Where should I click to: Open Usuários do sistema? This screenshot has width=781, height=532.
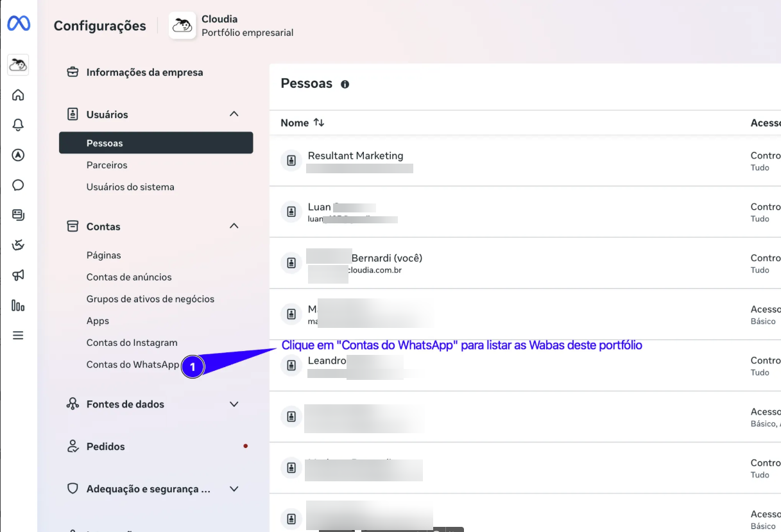130,187
